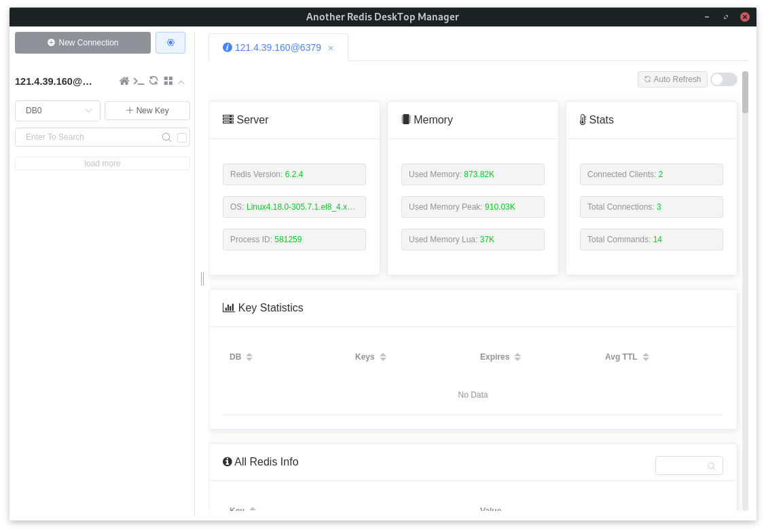Open the connection home icon
The height and width of the screenshot is (532, 766).
[124, 81]
